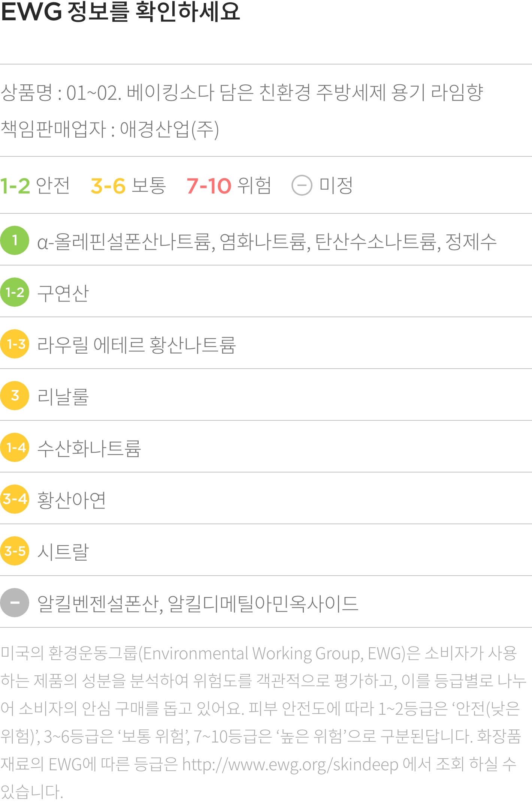The height and width of the screenshot is (810, 532).
Task: Click the EWG 정보를 확인하세요 heading
Action: [x=120, y=12]
